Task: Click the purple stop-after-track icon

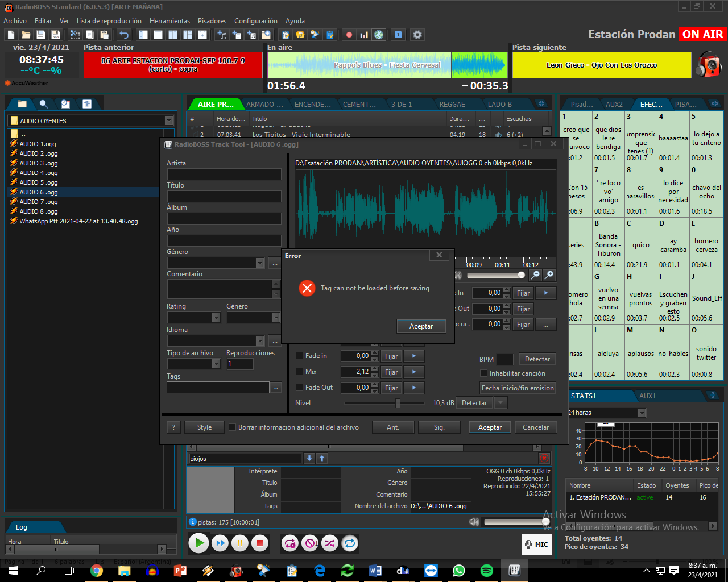Action: pos(310,543)
